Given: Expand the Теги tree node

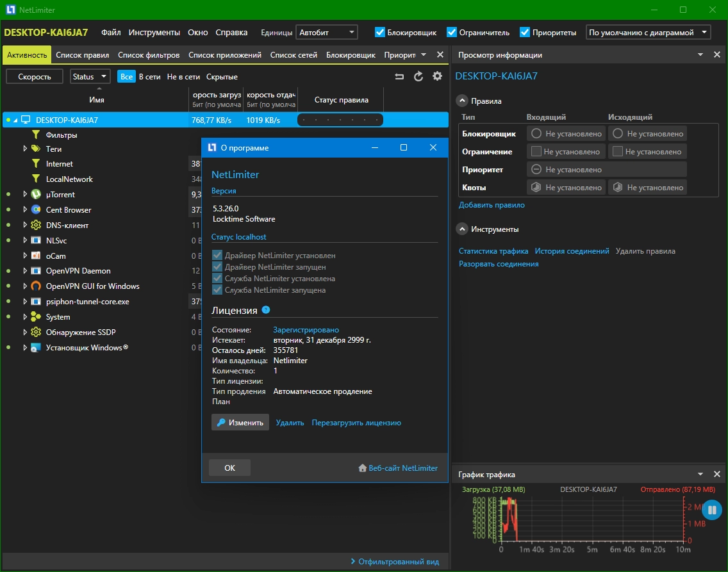Looking at the screenshot, I should pos(25,149).
